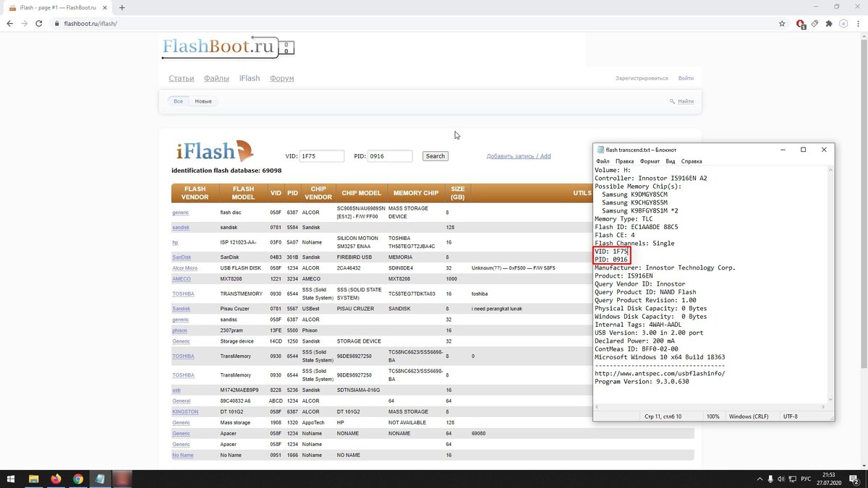Viewport: 868px width, 488px height.
Task: Click the site lock icon in address bar
Action: point(57,23)
